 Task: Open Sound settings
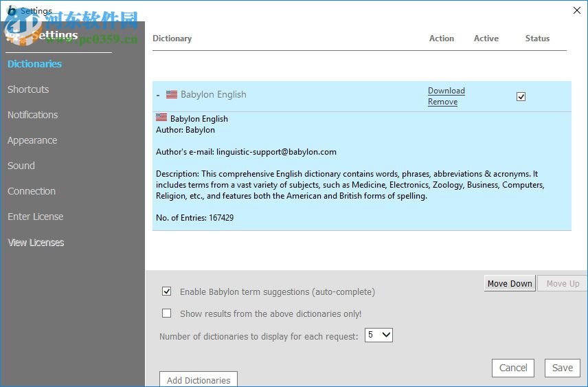click(x=21, y=166)
